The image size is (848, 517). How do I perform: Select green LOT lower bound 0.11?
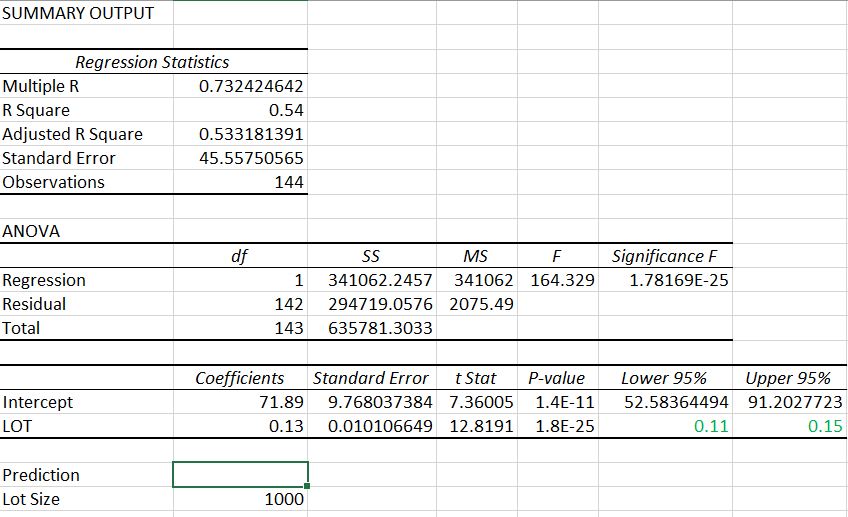[x=711, y=426]
